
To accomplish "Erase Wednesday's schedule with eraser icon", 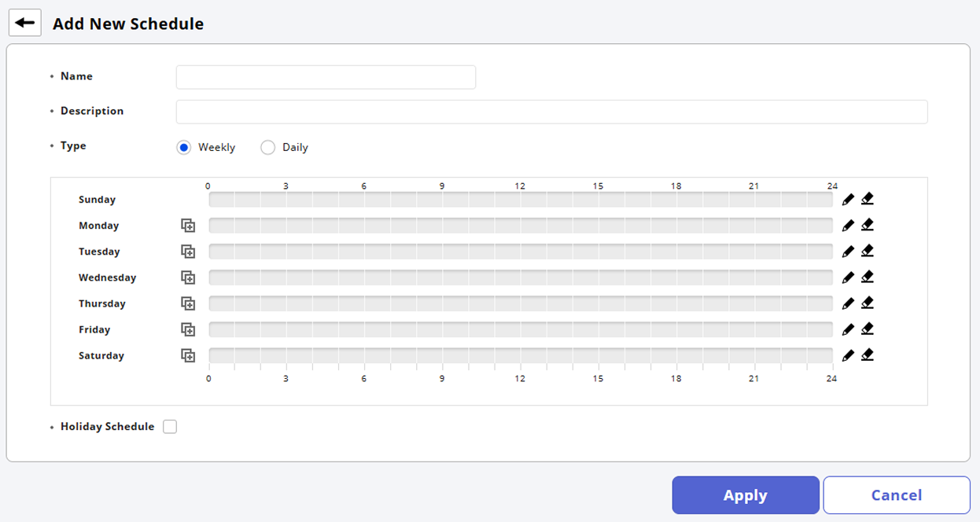I will (868, 277).
